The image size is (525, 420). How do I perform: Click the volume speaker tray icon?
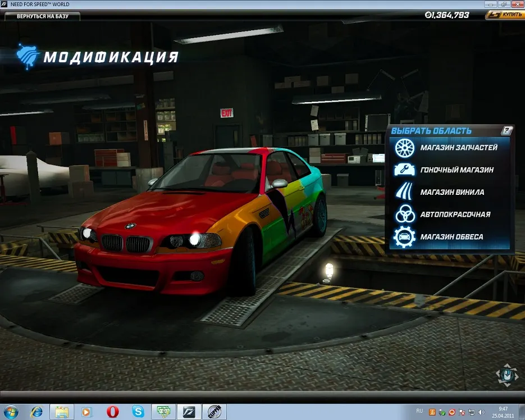click(x=481, y=412)
